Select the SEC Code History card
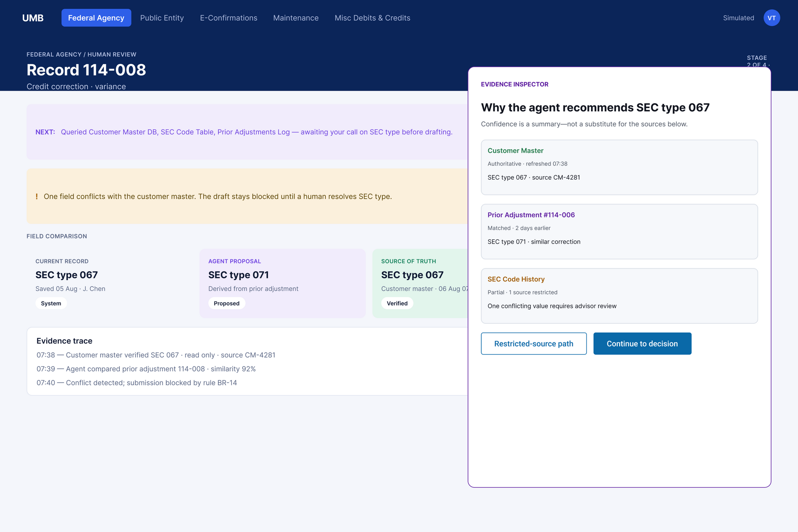This screenshot has height=532, width=798. point(619,296)
